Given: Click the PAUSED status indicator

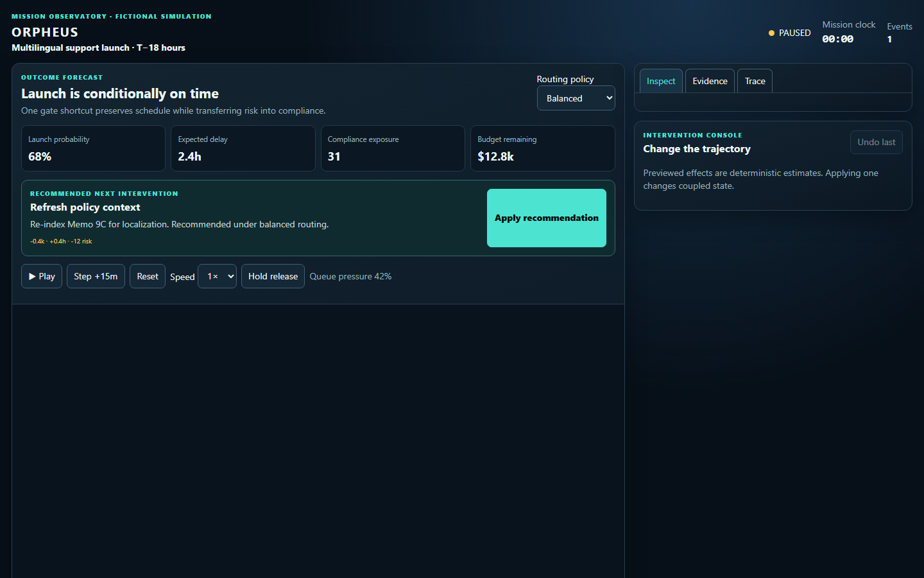Looking at the screenshot, I should tap(790, 33).
